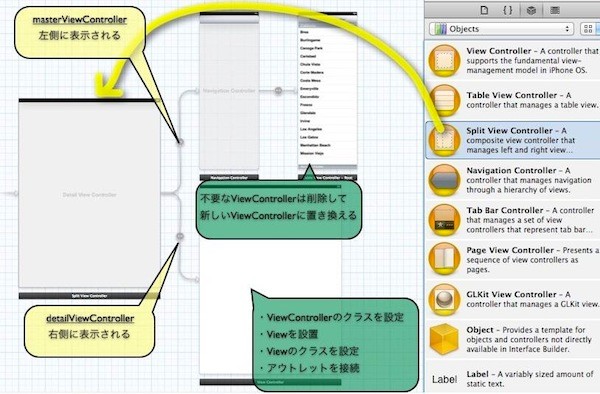Select the Chula Vista table row
Screen dimensions: 600x394
point(328,64)
